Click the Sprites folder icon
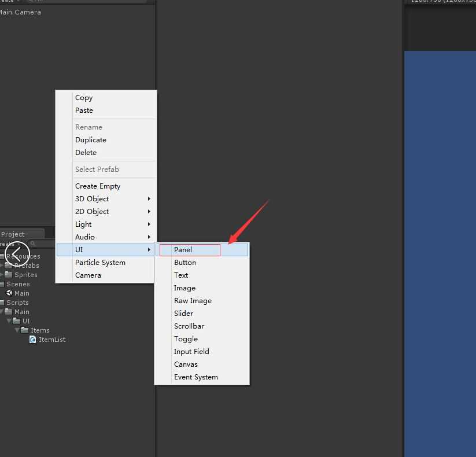This screenshot has width=476, height=457. click(x=9, y=275)
